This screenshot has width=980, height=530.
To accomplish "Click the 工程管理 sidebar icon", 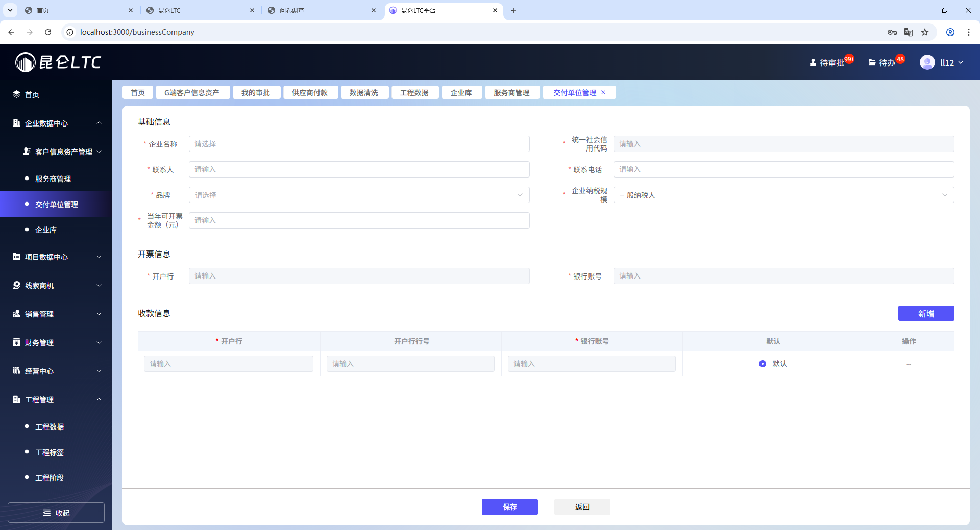I will click(x=15, y=399).
